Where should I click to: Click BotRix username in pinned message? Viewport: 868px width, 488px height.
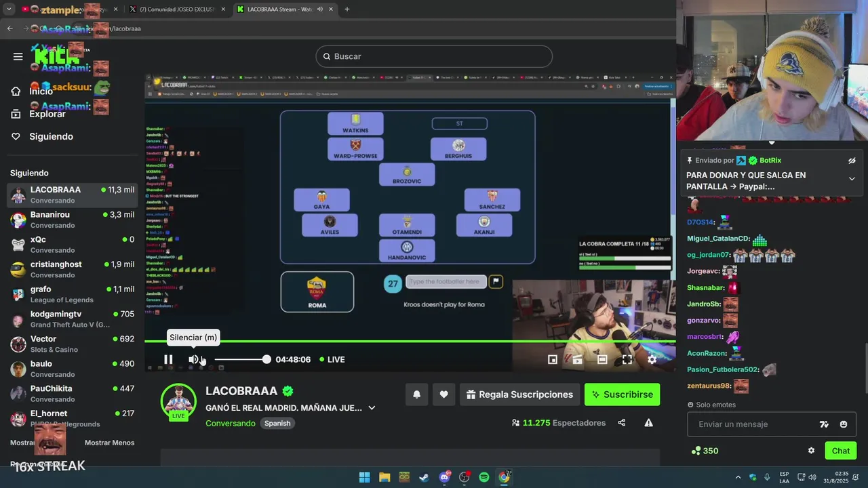coord(770,161)
